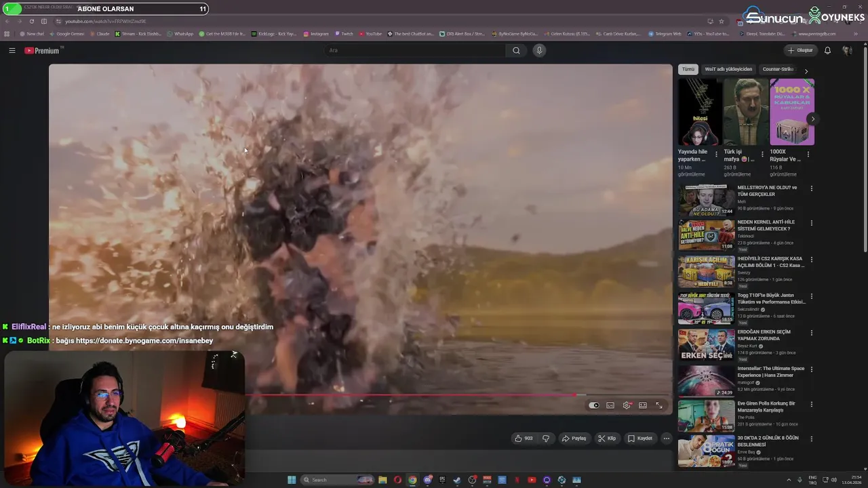The height and width of the screenshot is (488, 868).
Task: Select WaiT adlı yükleyiciden filter chip
Action: tap(728, 69)
